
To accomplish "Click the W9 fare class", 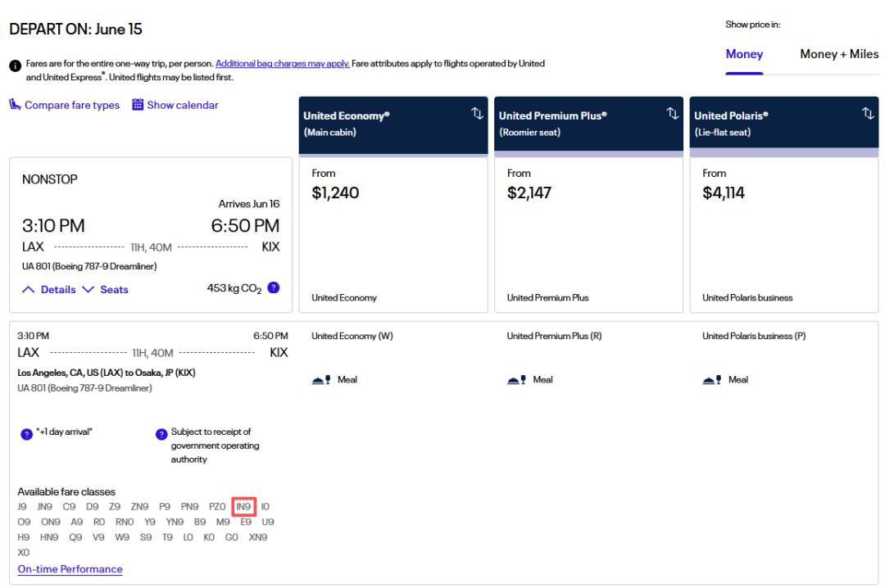I will point(122,537).
